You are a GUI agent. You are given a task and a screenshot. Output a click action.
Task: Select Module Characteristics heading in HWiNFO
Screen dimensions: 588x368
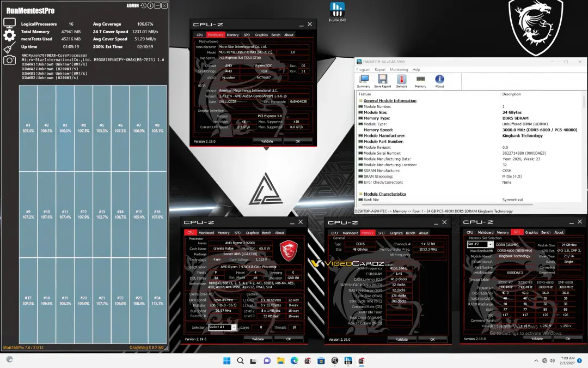[385, 194]
